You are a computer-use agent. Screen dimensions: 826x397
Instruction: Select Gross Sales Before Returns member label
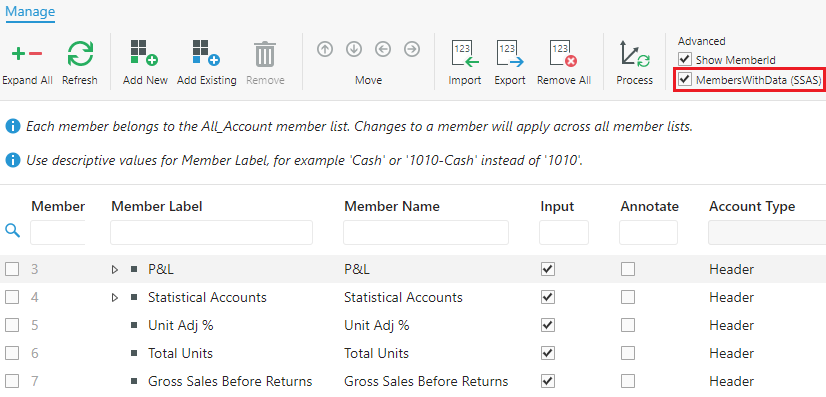point(230,381)
